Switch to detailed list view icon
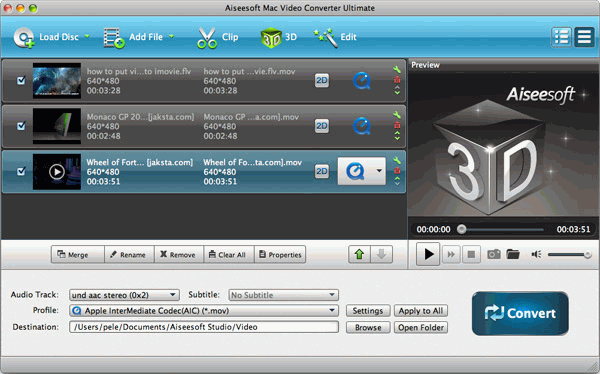Image resolution: width=600 pixels, height=374 pixels. click(x=561, y=37)
